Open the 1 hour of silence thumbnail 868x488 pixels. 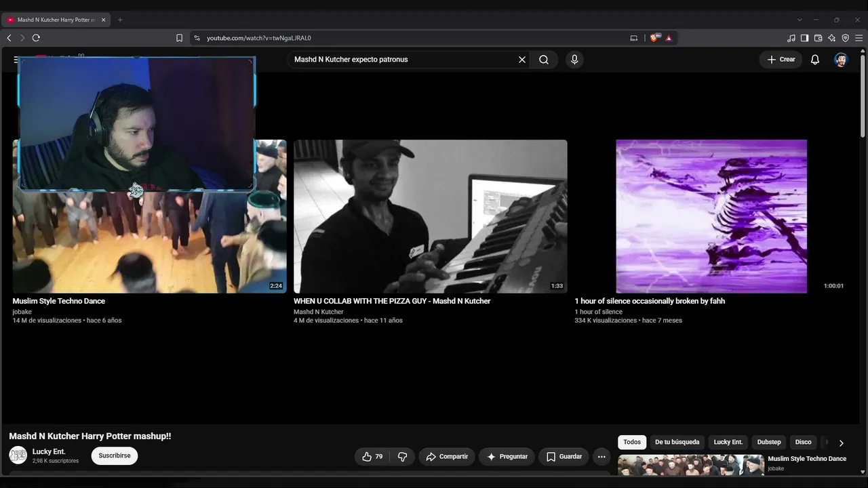[x=711, y=216]
